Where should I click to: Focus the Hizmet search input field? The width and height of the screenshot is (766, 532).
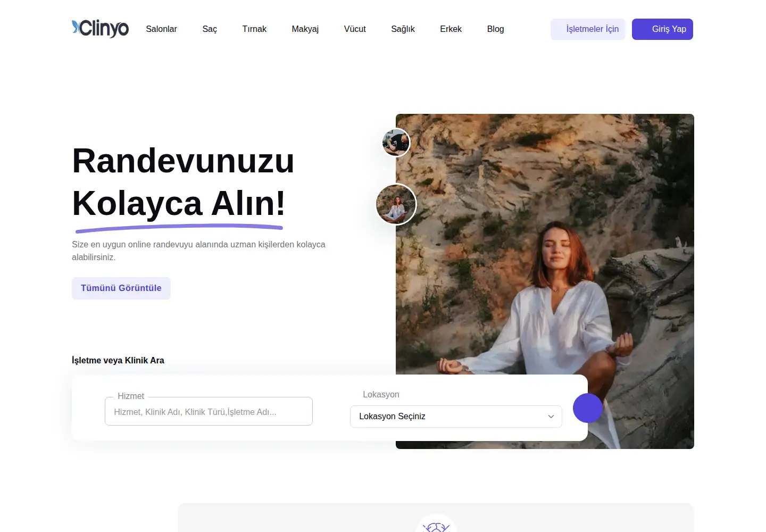tap(209, 411)
